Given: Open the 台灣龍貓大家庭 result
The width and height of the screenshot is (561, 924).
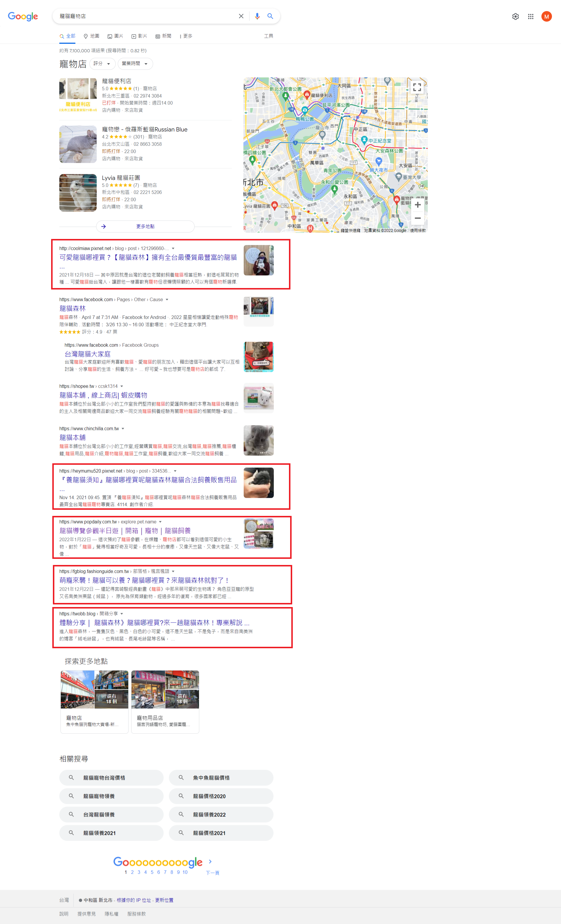Looking at the screenshot, I should point(87,354).
